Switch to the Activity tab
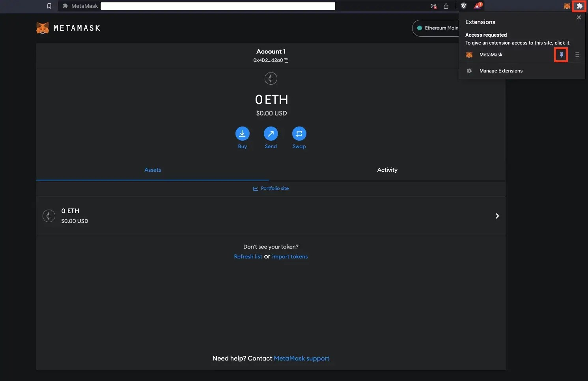This screenshot has width=588, height=381. pyautogui.click(x=387, y=170)
